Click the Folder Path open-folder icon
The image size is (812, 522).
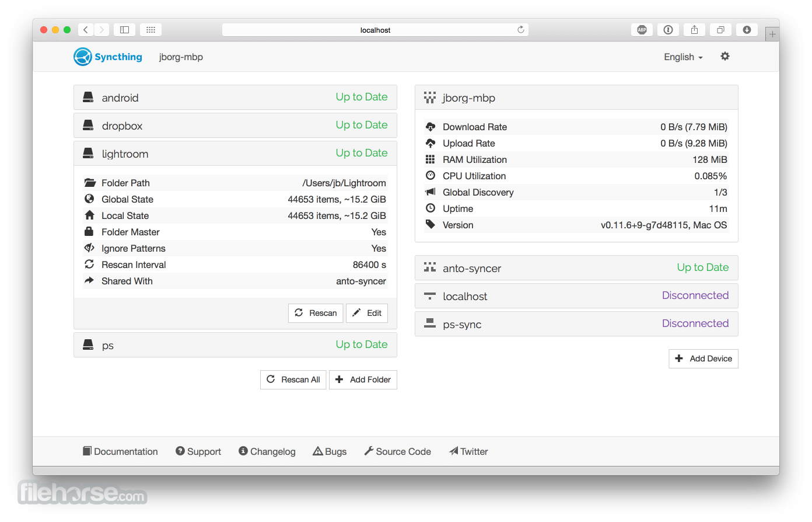pyautogui.click(x=90, y=183)
